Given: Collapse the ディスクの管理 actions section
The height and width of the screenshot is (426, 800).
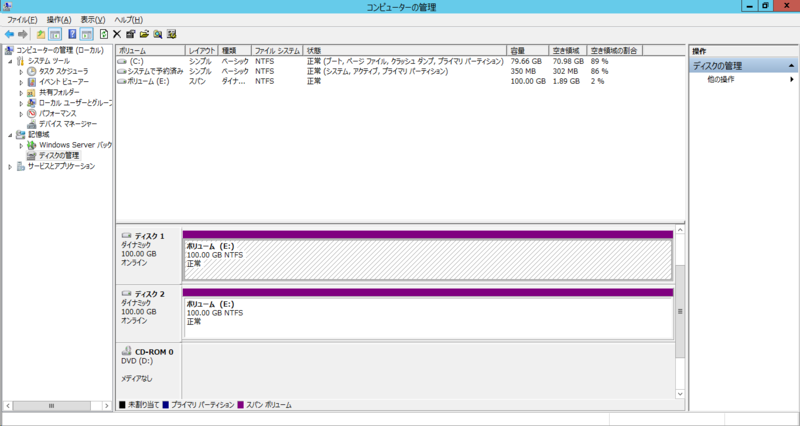Looking at the screenshot, I should [x=791, y=66].
